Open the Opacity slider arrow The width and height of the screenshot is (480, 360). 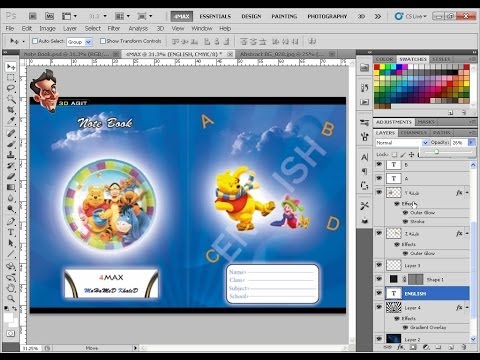[x=471, y=142]
